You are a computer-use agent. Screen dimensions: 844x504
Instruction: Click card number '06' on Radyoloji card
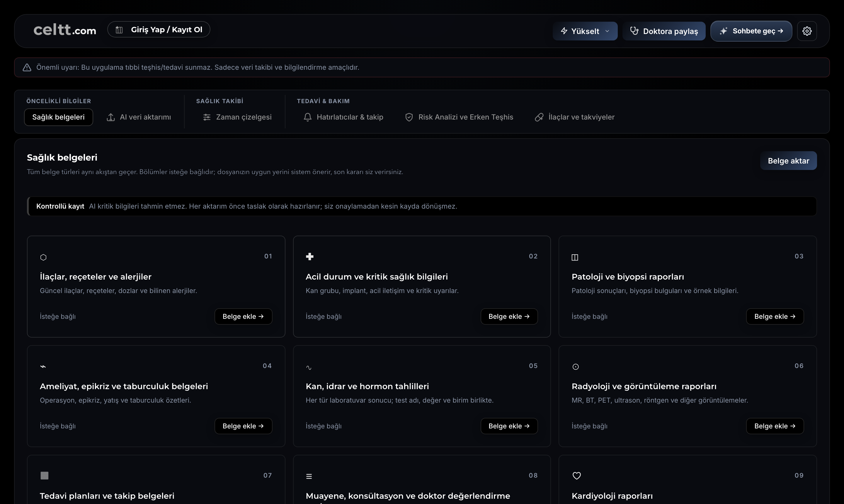click(799, 366)
